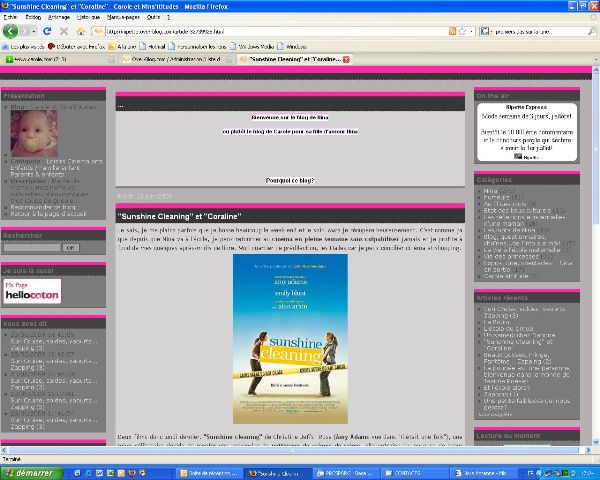The image size is (600, 480).
Task: Bookmark this page with the star icon
Action: [462, 31]
